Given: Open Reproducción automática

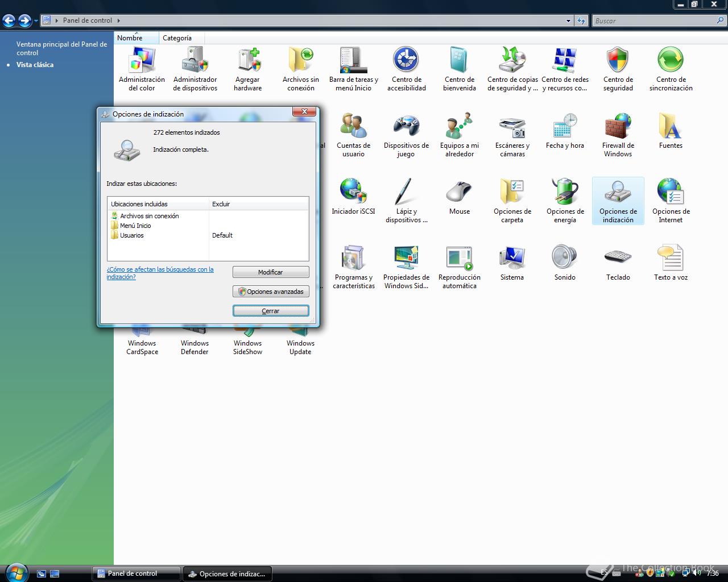Looking at the screenshot, I should [460, 267].
